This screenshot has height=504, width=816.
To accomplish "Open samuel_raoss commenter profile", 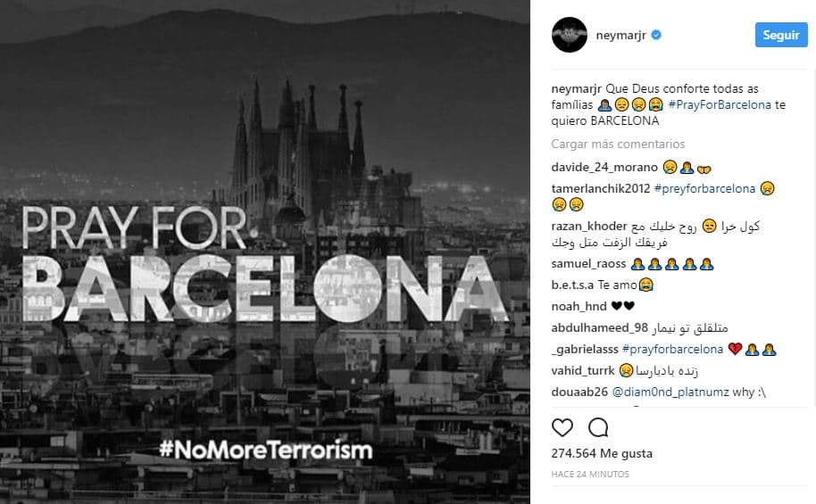I will (589, 264).
